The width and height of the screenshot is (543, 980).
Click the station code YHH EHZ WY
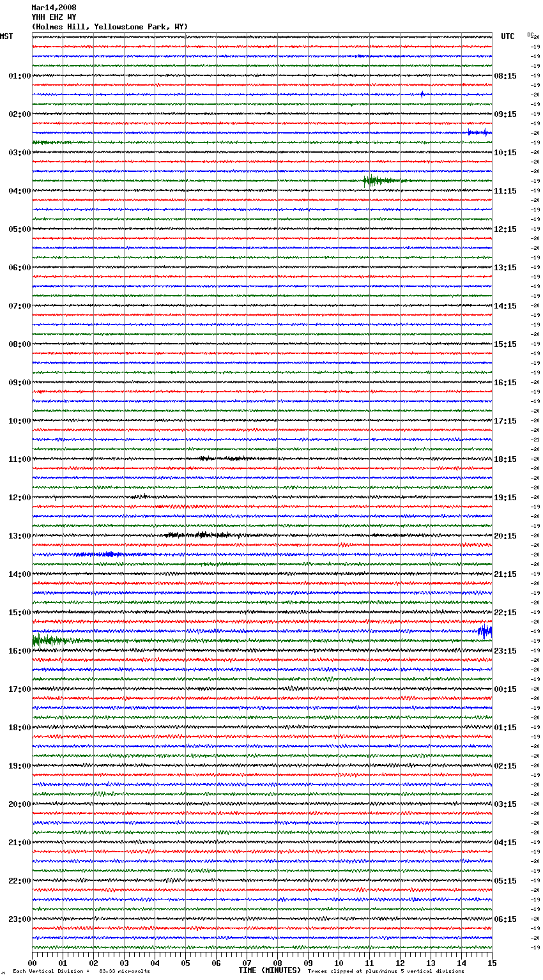click(54, 17)
